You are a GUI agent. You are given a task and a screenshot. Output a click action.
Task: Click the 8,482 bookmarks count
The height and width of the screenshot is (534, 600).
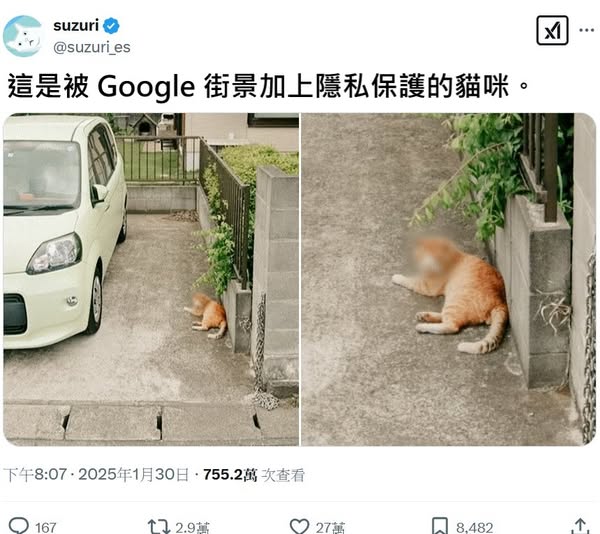[x=474, y=527]
